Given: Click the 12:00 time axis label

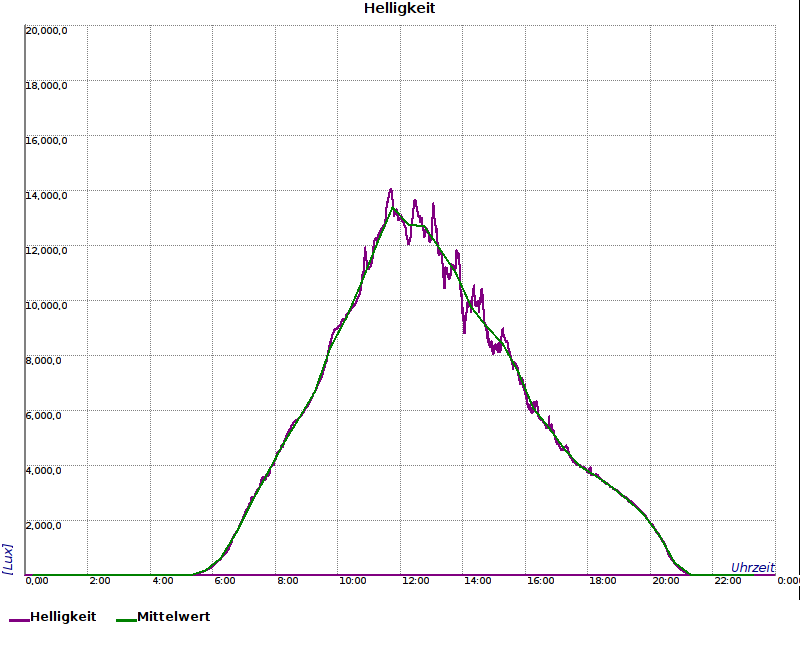Looking at the screenshot, I should tap(415, 581).
